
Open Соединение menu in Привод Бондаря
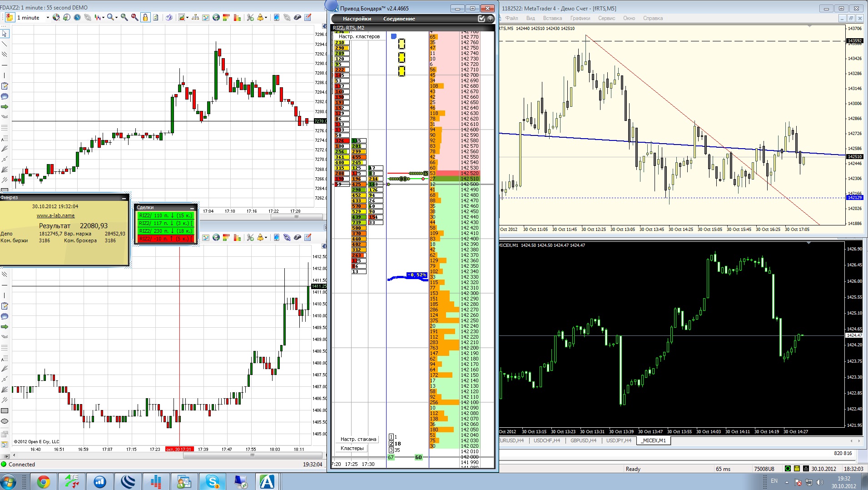399,19
